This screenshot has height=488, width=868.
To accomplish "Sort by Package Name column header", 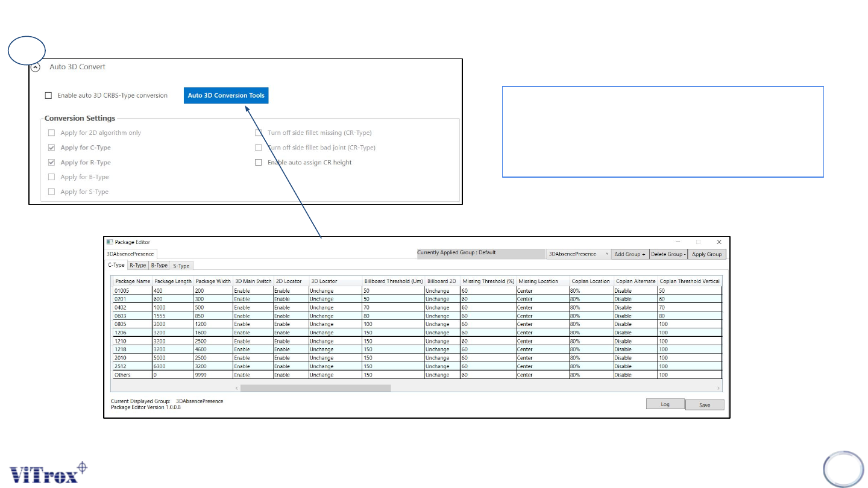I will tap(133, 281).
